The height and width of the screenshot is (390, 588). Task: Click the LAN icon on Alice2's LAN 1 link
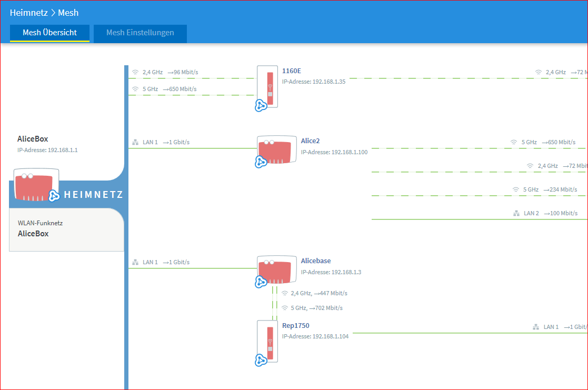point(135,142)
